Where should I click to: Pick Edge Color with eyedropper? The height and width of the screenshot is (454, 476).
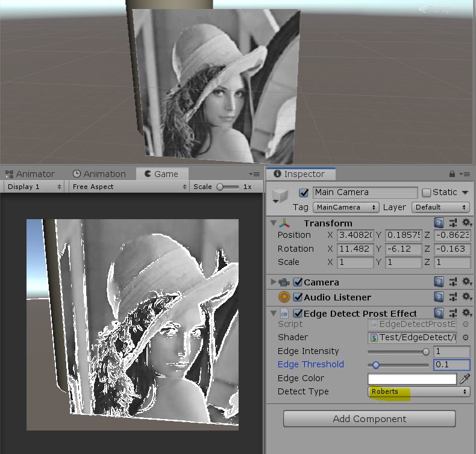point(465,379)
